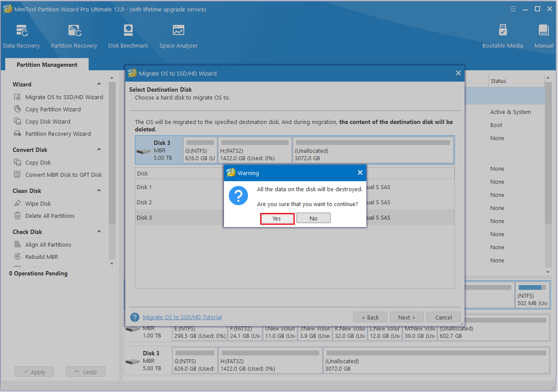
Task: Click the H:(FAT32) partition in the wizard
Action: coord(255,150)
